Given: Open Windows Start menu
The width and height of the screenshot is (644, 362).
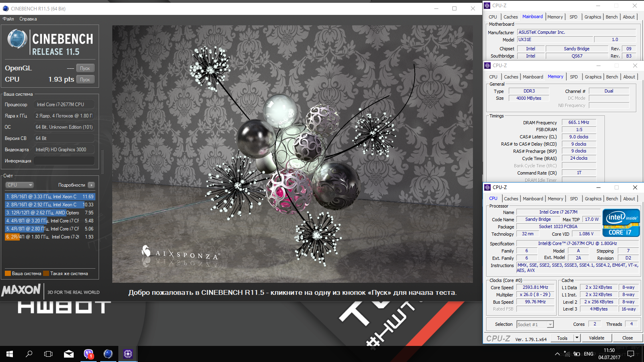Looking at the screenshot, I should 10,354.
